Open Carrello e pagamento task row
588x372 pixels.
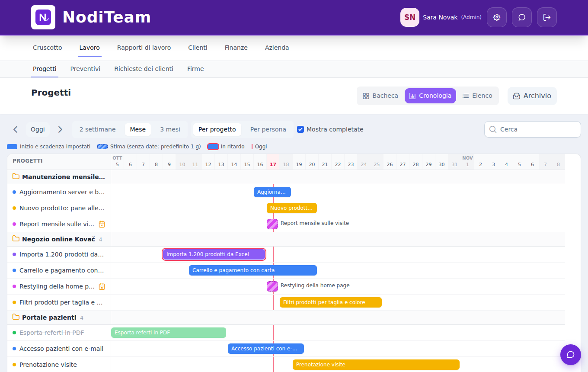(59, 270)
